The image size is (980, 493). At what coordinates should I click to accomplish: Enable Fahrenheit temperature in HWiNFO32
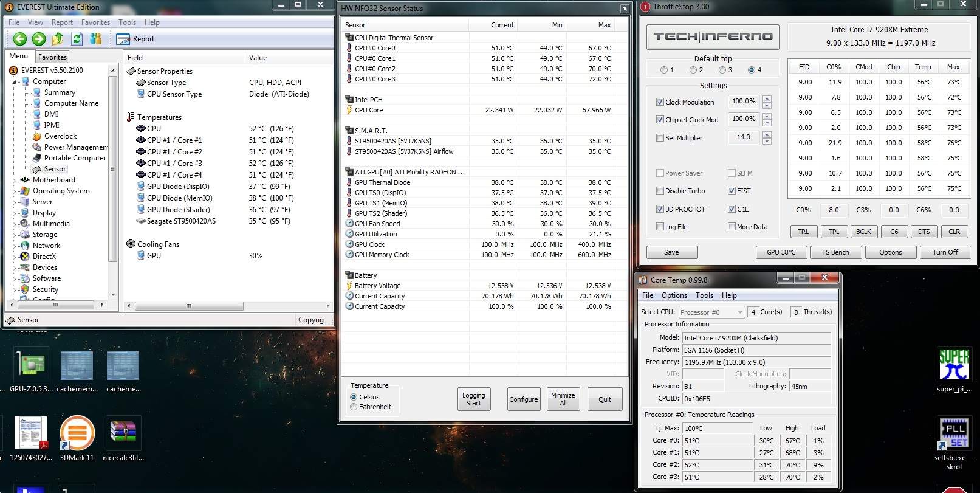coord(354,407)
